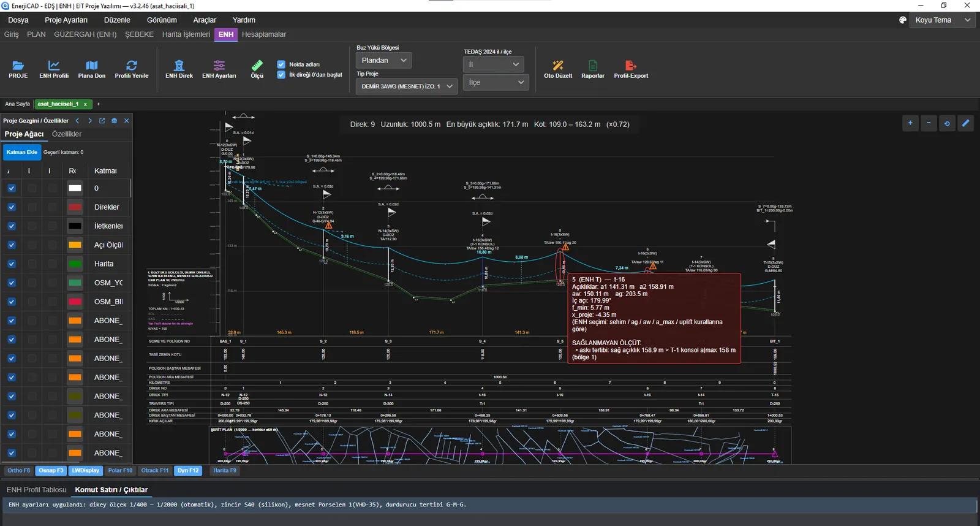Uncheck visibility of Direkler layer
Image resolution: width=980 pixels, height=526 pixels.
[12, 207]
